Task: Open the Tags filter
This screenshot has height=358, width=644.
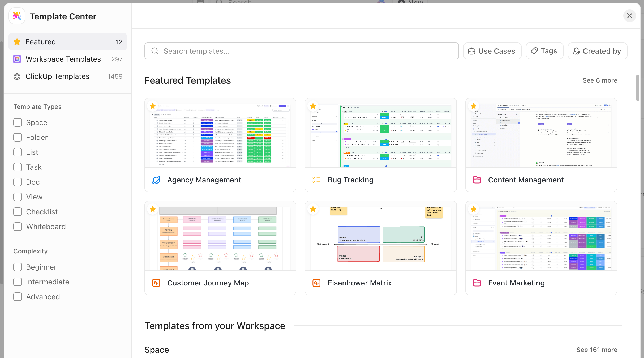Action: point(544,51)
